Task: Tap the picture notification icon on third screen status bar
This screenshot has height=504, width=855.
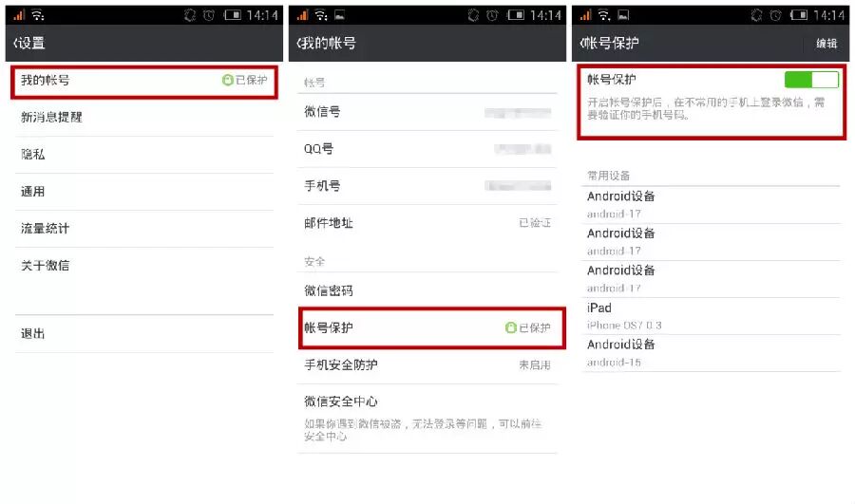Action: [x=623, y=15]
